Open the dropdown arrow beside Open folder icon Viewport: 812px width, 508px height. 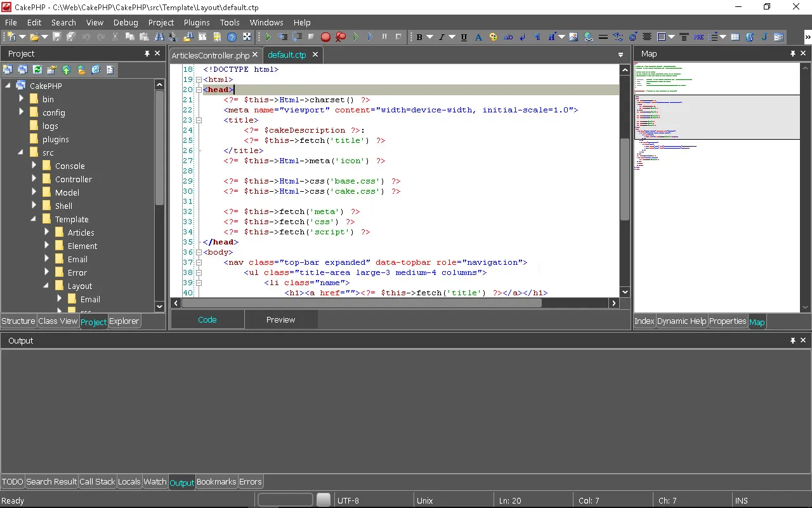click(45, 37)
